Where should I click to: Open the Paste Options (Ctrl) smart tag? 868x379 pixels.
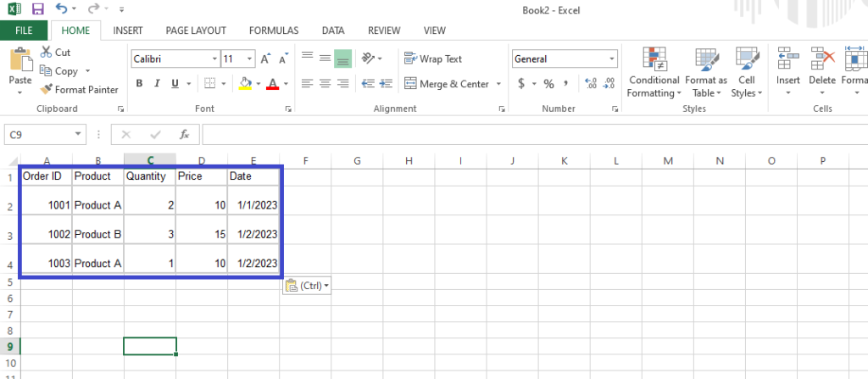pos(307,286)
